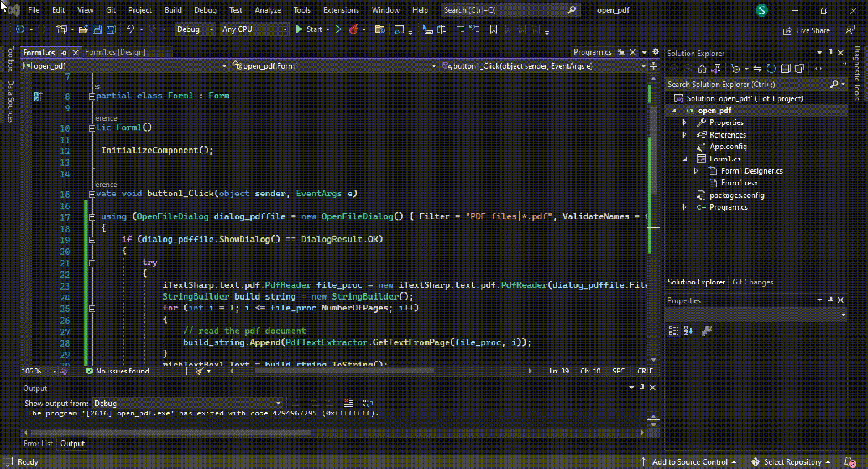Click the green Start debugging button
This screenshot has height=469, width=868.
tap(309, 30)
